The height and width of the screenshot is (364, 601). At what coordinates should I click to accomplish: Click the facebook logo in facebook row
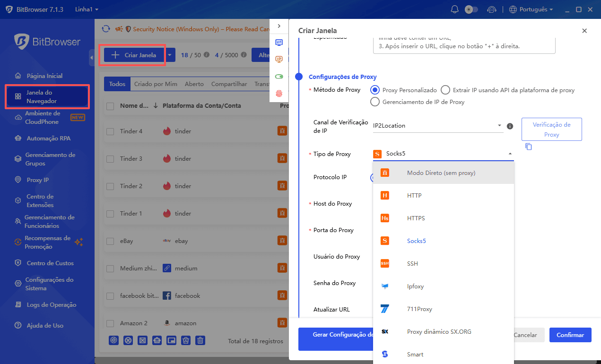(x=167, y=295)
